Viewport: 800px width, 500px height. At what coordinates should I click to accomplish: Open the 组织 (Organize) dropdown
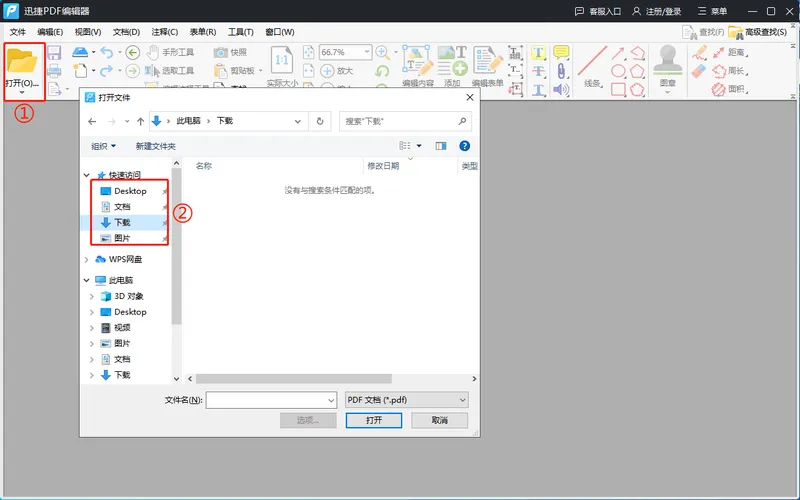103,146
